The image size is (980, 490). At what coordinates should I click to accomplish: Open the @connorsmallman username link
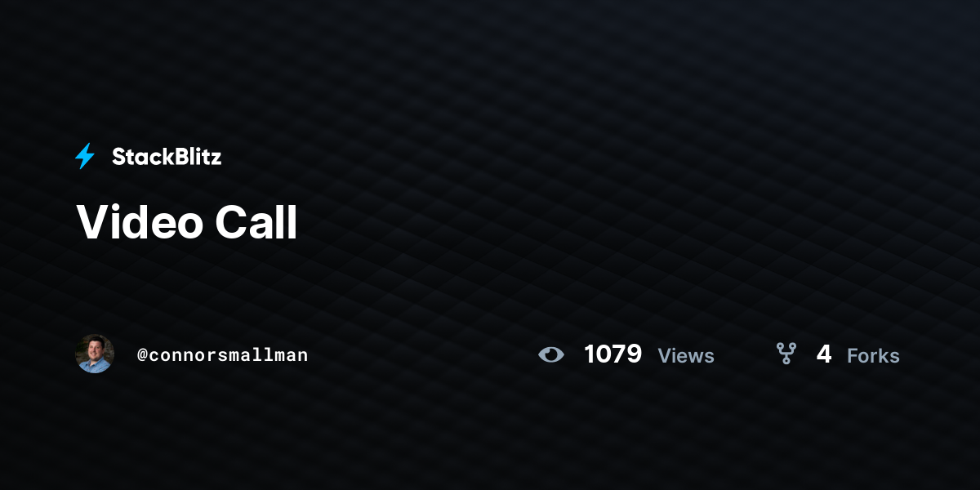click(223, 355)
